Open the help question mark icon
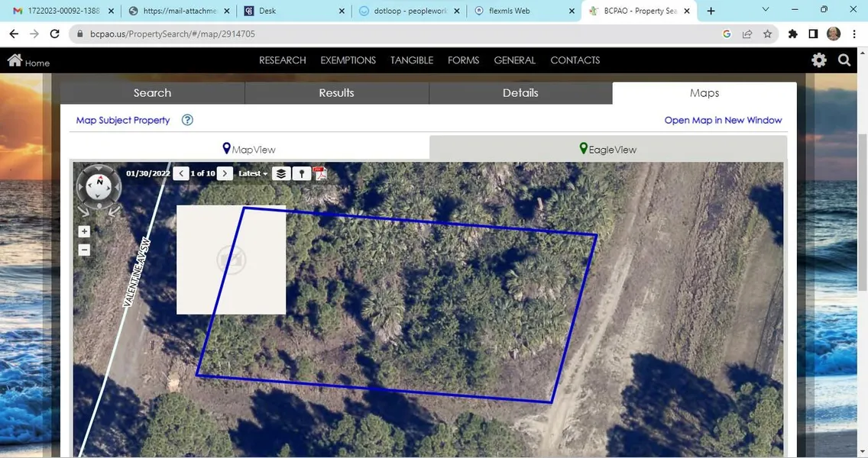Viewport: 868px width, 458px height. coord(187,120)
